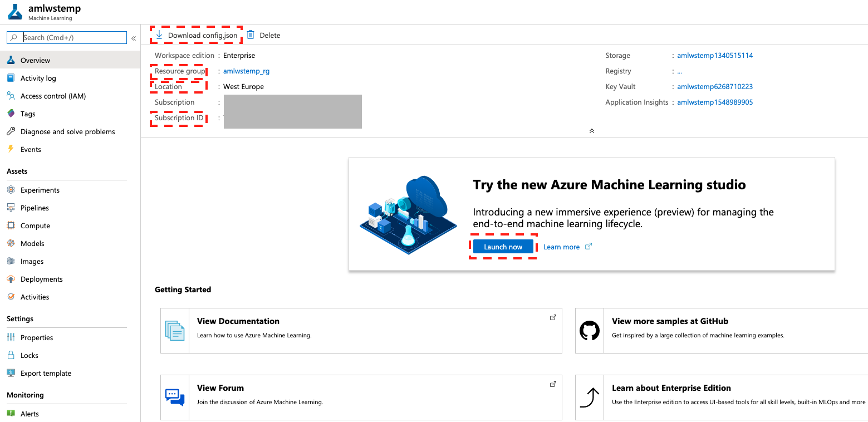Image resolution: width=868 pixels, height=422 pixels.
Task: Click the Launch now button
Action: [503, 247]
